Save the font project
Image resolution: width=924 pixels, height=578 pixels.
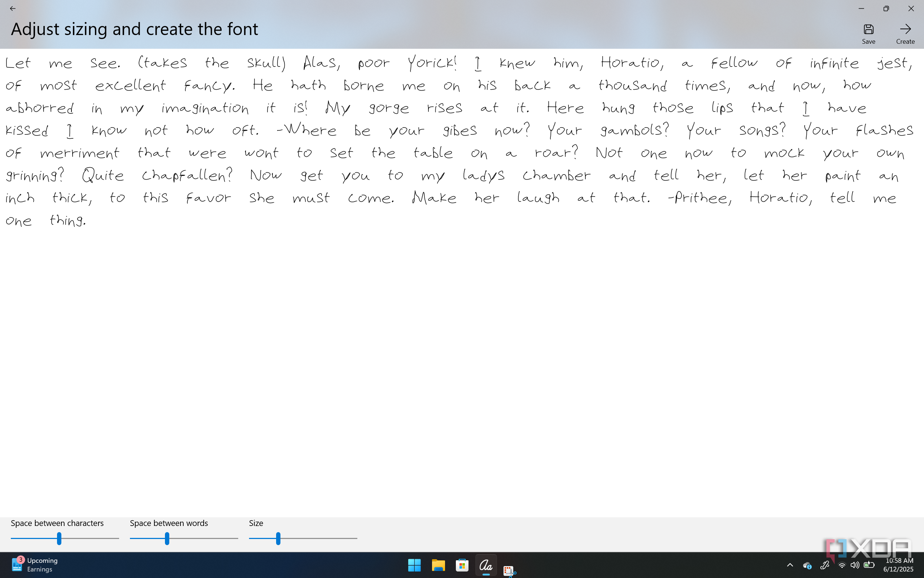[x=868, y=34]
